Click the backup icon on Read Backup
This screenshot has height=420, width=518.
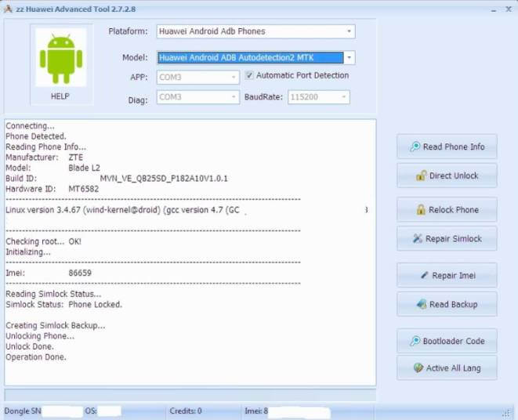[421, 304]
